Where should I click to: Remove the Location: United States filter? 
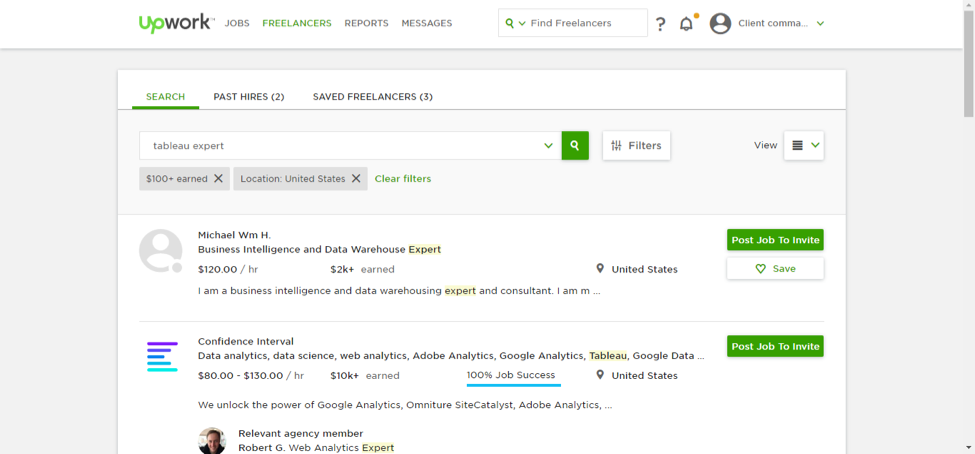click(356, 178)
